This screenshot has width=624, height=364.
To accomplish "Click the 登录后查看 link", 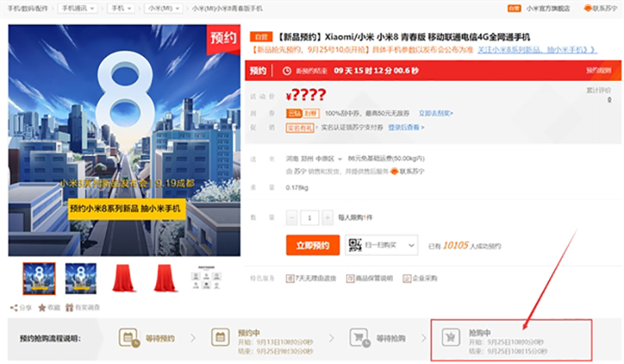I will pos(406,127).
